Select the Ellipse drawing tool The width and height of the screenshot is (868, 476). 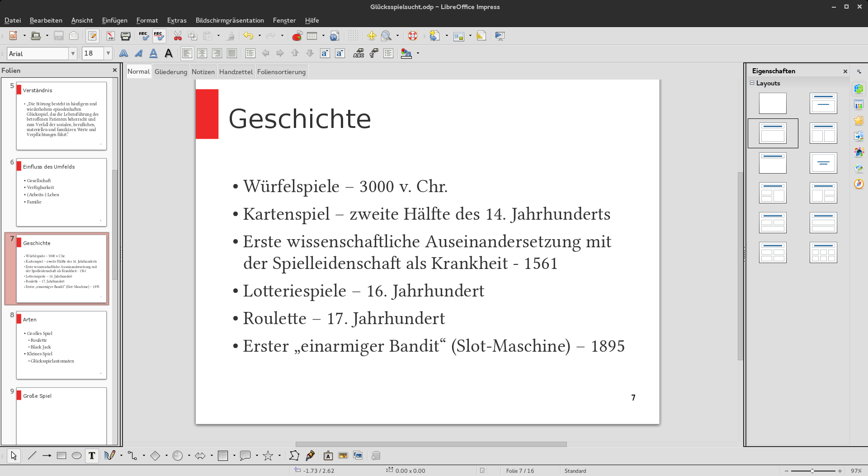tap(76, 456)
